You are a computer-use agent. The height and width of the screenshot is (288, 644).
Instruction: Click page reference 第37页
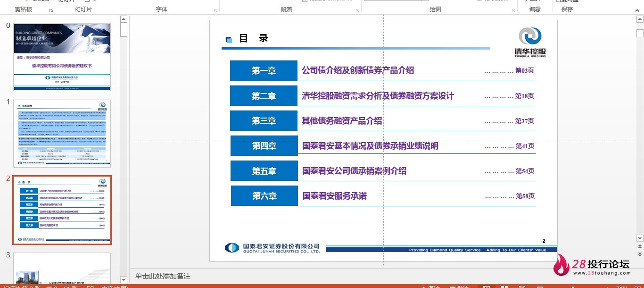click(x=524, y=121)
